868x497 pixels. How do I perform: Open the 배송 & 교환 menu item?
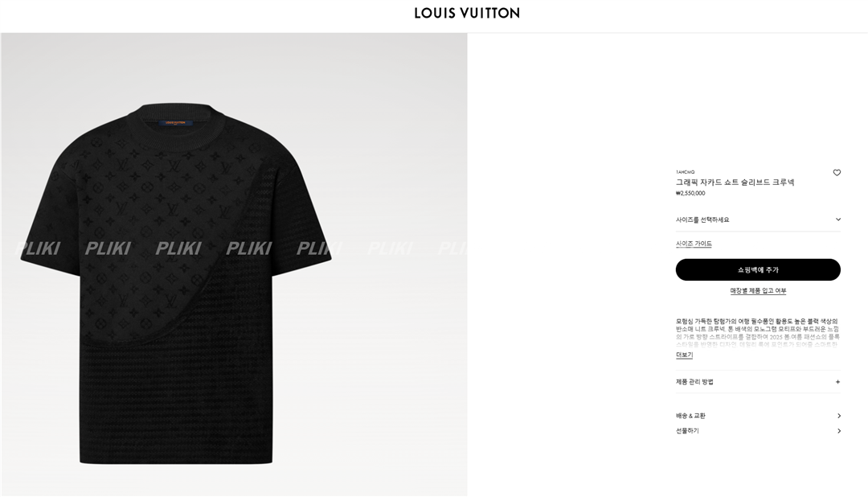[x=758, y=416]
